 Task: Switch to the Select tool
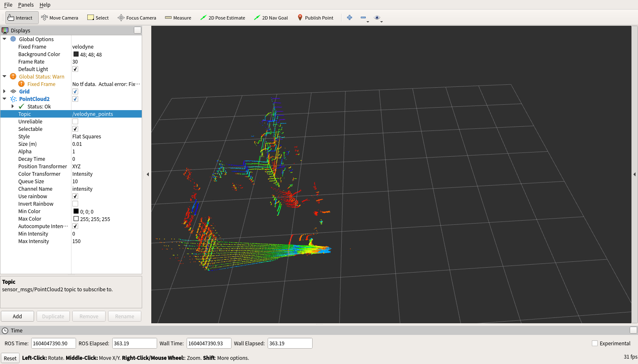tap(98, 17)
